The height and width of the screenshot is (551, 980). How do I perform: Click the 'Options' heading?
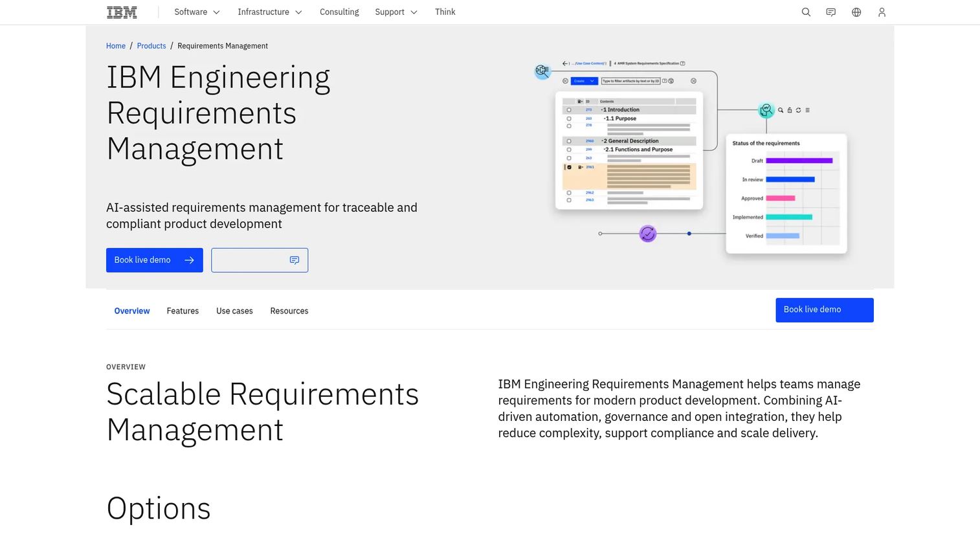pos(159,508)
